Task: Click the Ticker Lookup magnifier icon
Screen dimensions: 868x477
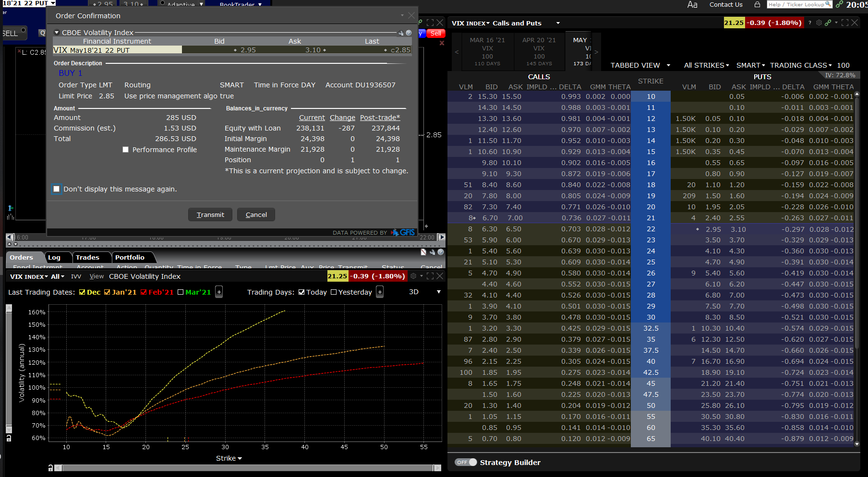Action: [828, 4]
